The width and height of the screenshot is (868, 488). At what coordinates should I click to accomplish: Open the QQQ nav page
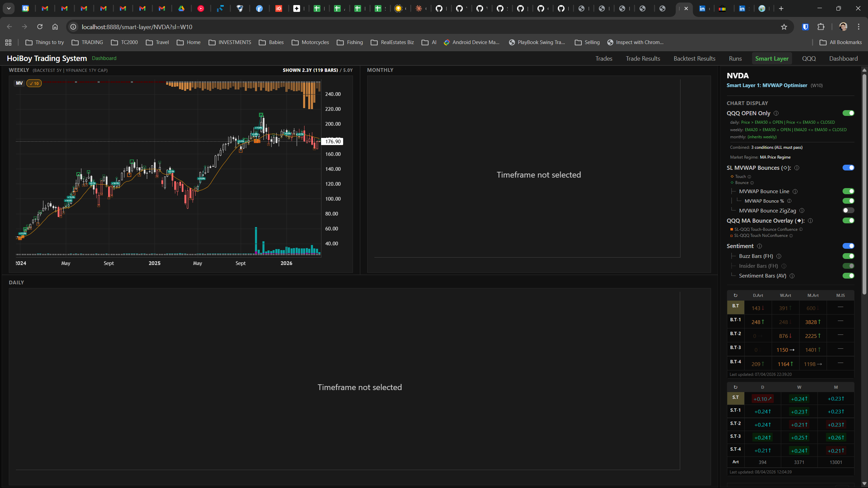(809, 59)
